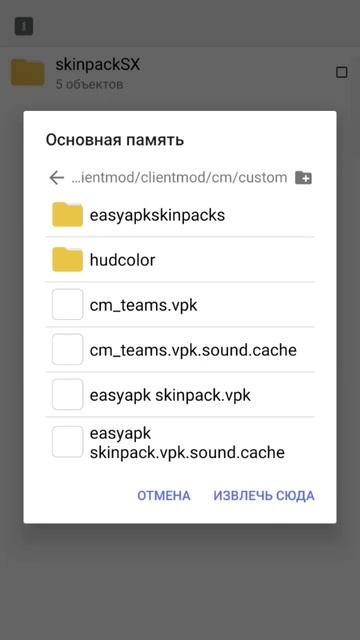Click the easyapk skinpack.vpk file icon

coord(67,394)
